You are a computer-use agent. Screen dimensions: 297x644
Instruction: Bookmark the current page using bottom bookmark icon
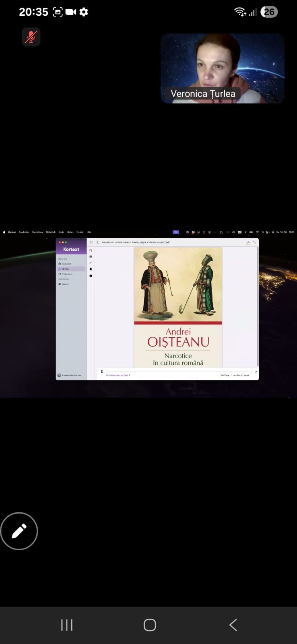102,372
